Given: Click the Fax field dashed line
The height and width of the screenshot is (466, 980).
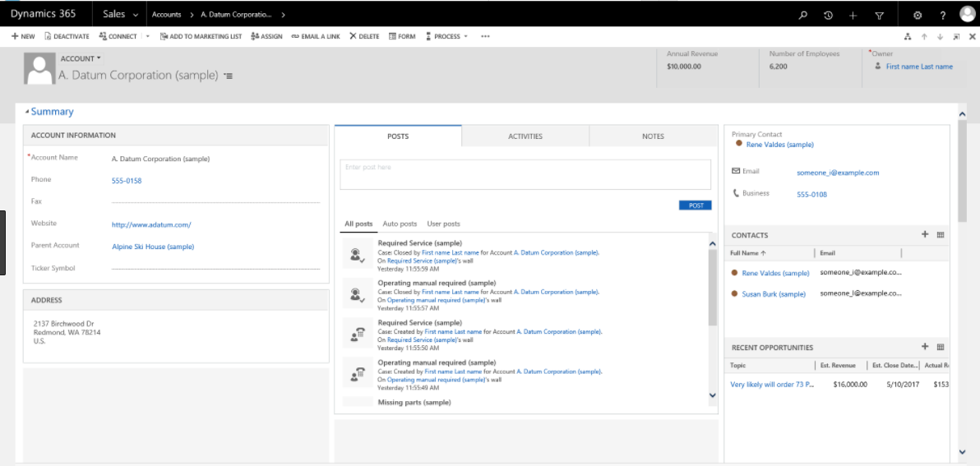Looking at the screenshot, I should tap(215, 202).
